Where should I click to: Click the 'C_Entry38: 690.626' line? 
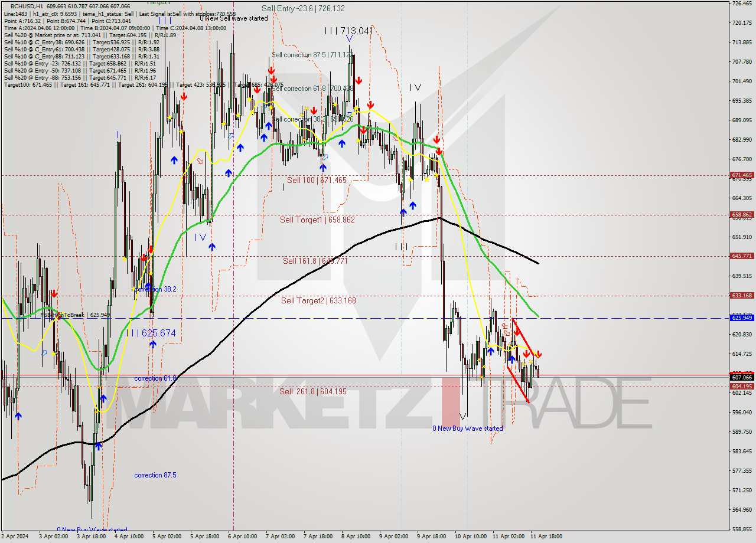point(82,42)
